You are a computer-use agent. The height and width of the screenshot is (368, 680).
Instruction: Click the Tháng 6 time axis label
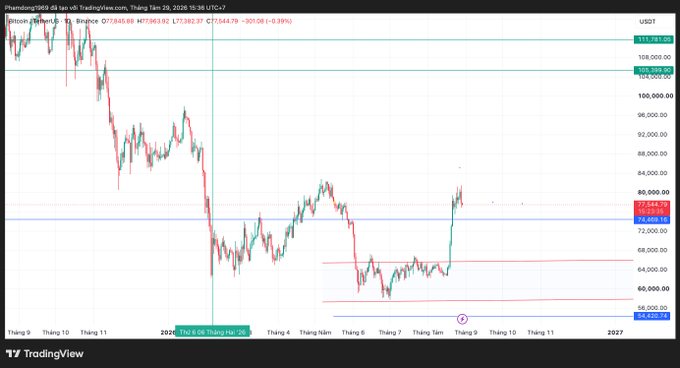click(353, 332)
